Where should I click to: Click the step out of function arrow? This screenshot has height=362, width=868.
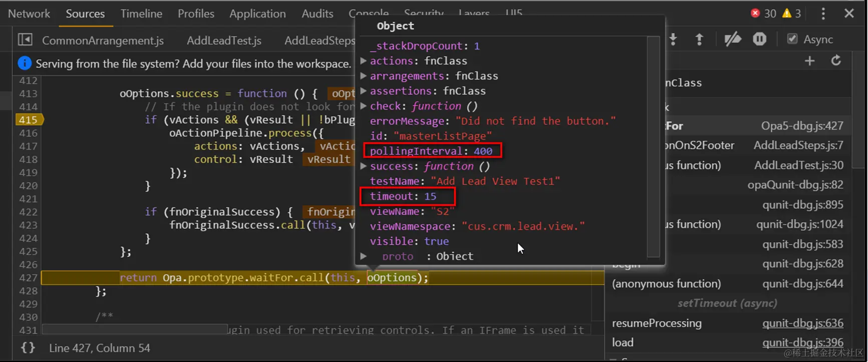[699, 40]
